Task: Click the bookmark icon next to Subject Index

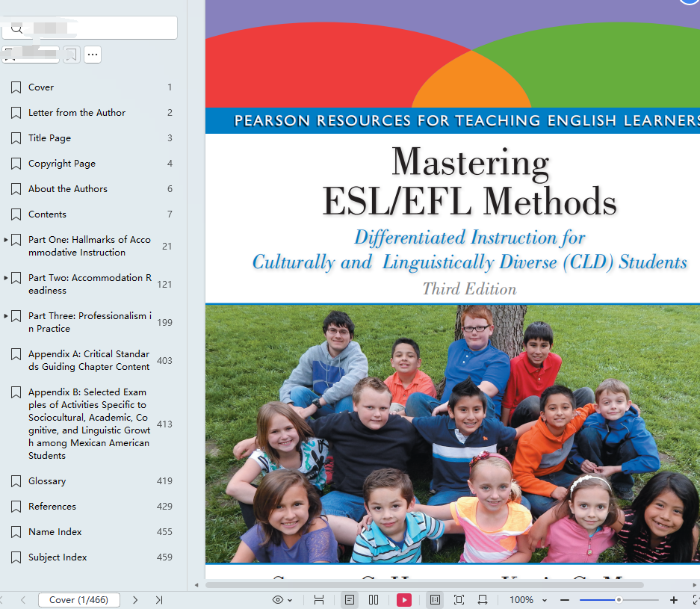Action: 16,557
